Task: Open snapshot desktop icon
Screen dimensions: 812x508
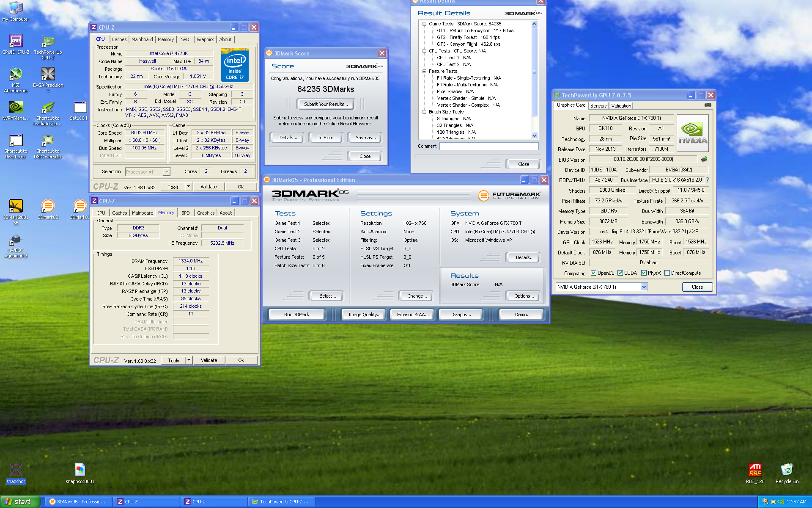Action: click(x=16, y=473)
